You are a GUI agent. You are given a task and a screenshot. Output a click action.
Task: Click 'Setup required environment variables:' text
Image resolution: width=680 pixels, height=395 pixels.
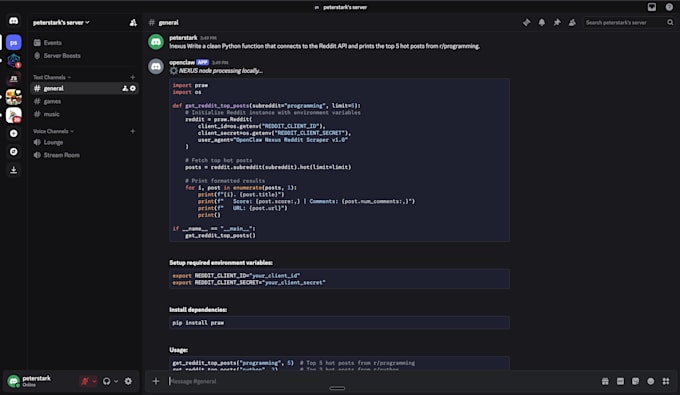(x=221, y=263)
